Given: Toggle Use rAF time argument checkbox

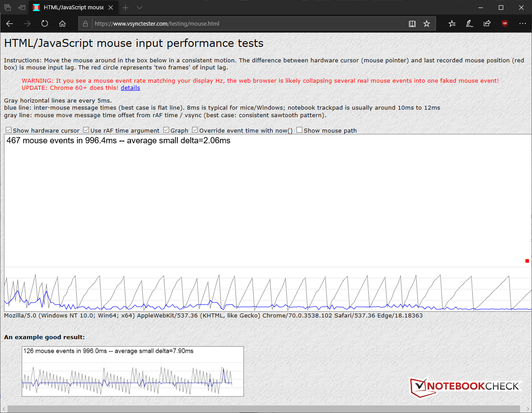Looking at the screenshot, I should [x=86, y=130].
